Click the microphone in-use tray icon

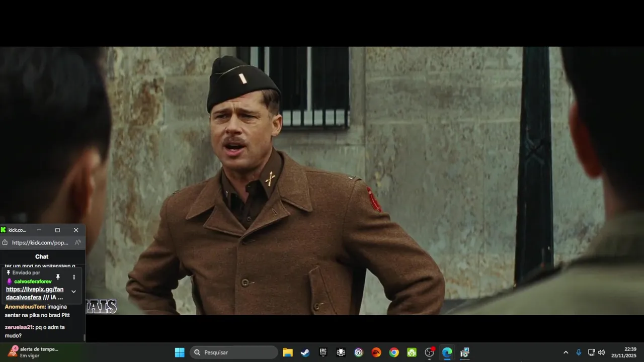click(x=579, y=352)
